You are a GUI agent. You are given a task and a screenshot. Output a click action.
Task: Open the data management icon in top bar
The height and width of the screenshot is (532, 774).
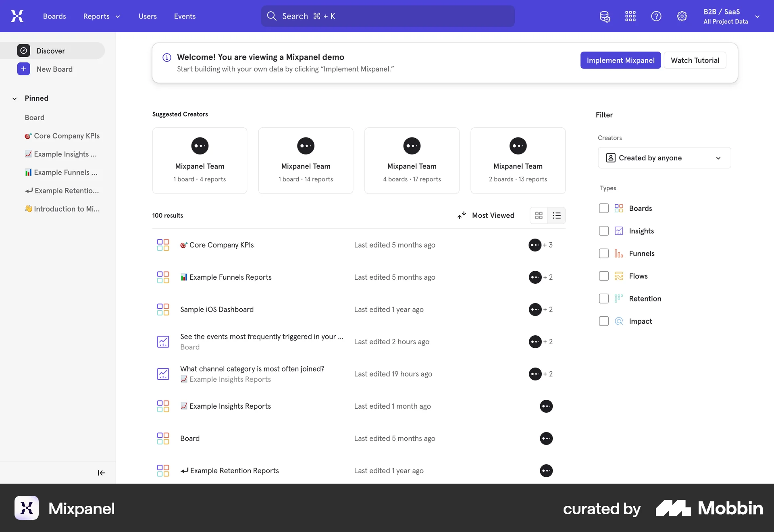coord(605,16)
